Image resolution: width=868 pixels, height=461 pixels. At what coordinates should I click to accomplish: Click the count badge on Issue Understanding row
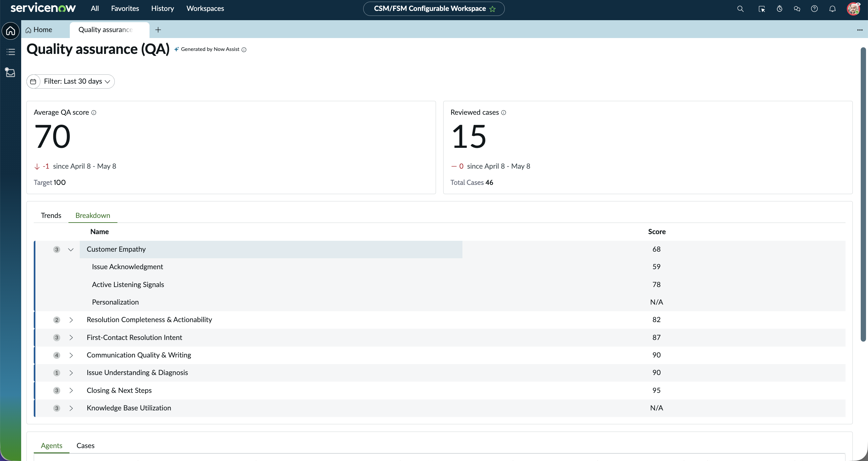coord(57,373)
